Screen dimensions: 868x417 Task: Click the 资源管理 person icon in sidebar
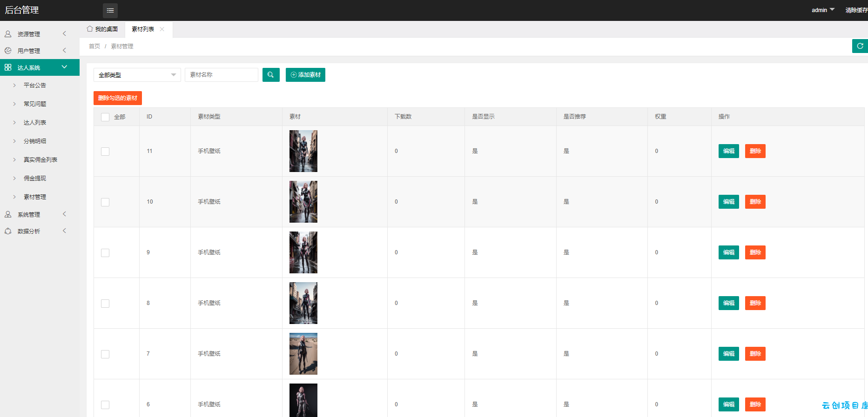(8, 34)
